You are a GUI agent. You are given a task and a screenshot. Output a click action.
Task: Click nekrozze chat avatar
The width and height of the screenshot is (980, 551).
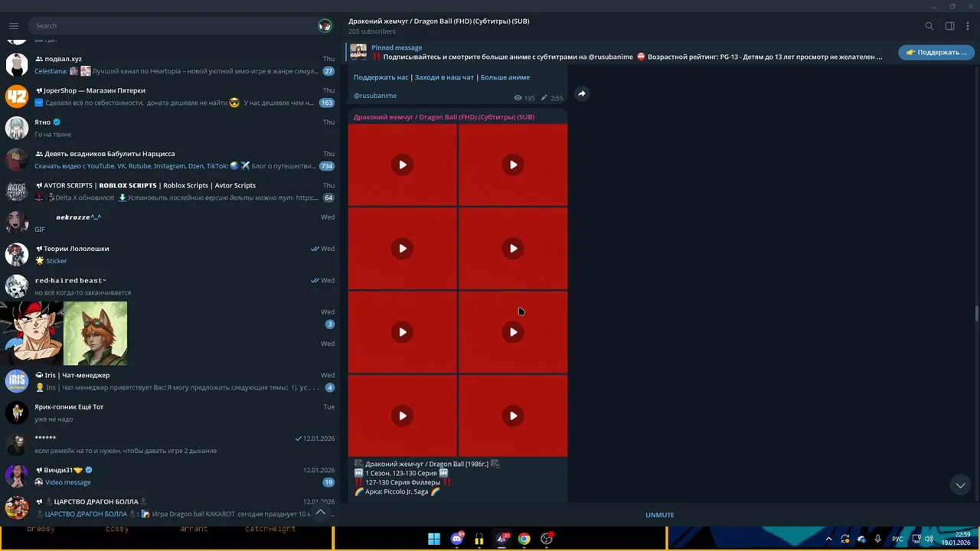[17, 223]
